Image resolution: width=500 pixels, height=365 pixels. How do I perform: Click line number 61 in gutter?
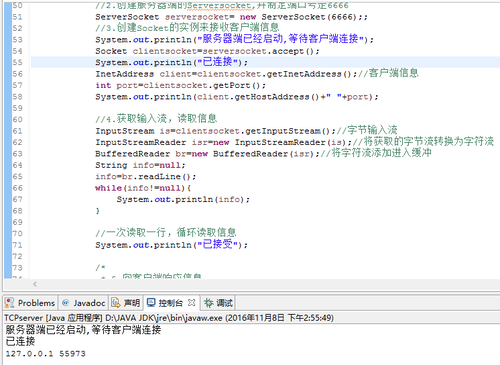pos(17,131)
